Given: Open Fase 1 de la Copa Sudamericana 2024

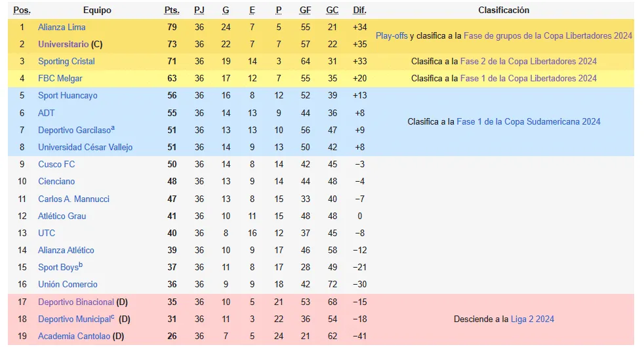Looking at the screenshot, I should (528, 121).
